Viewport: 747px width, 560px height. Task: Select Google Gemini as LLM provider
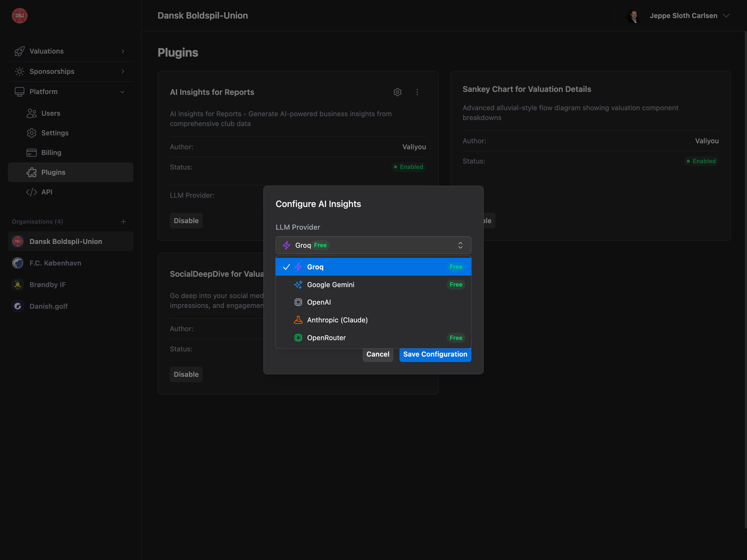point(330,284)
